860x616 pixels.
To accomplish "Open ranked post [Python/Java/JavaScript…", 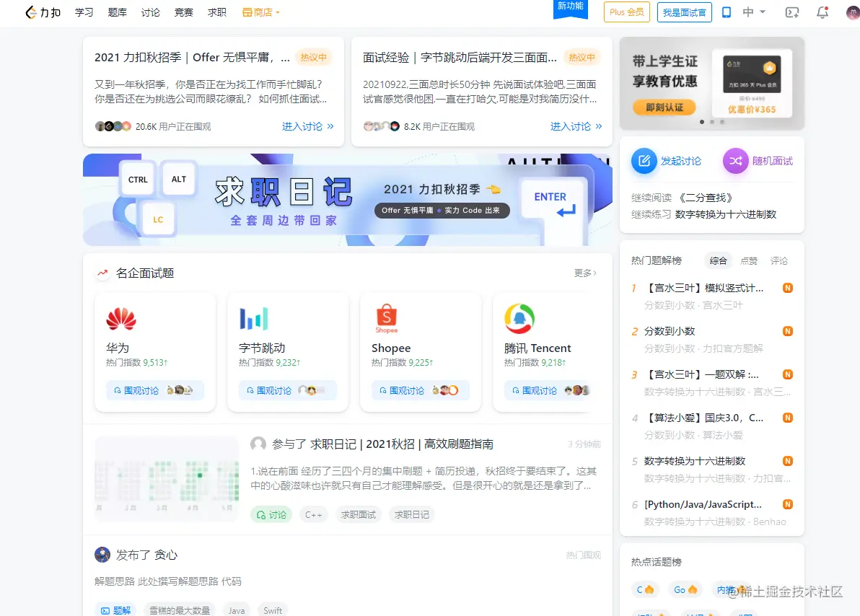I will click(703, 504).
